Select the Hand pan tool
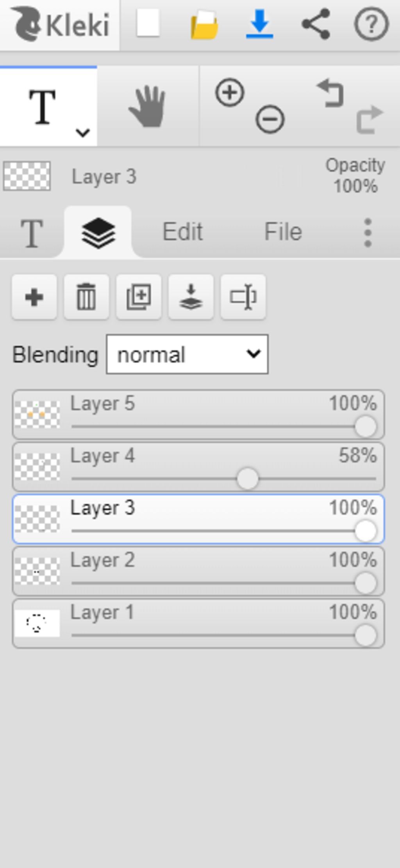The width and height of the screenshot is (400, 868). tap(147, 107)
